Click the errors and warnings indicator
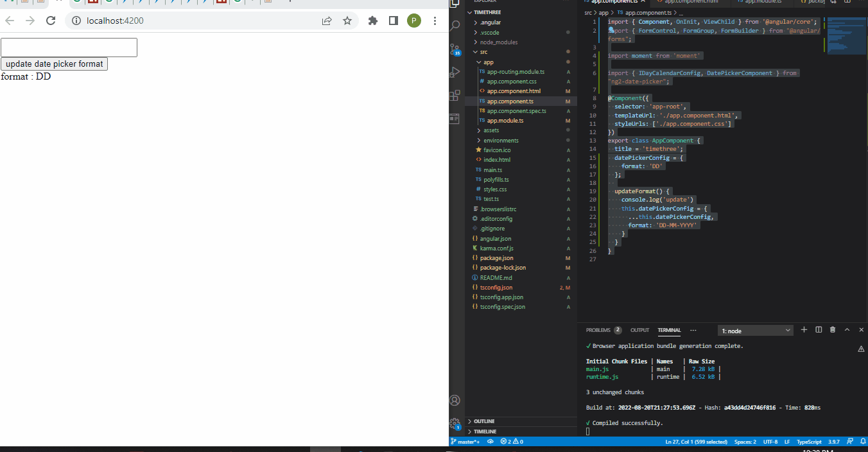 511,442
